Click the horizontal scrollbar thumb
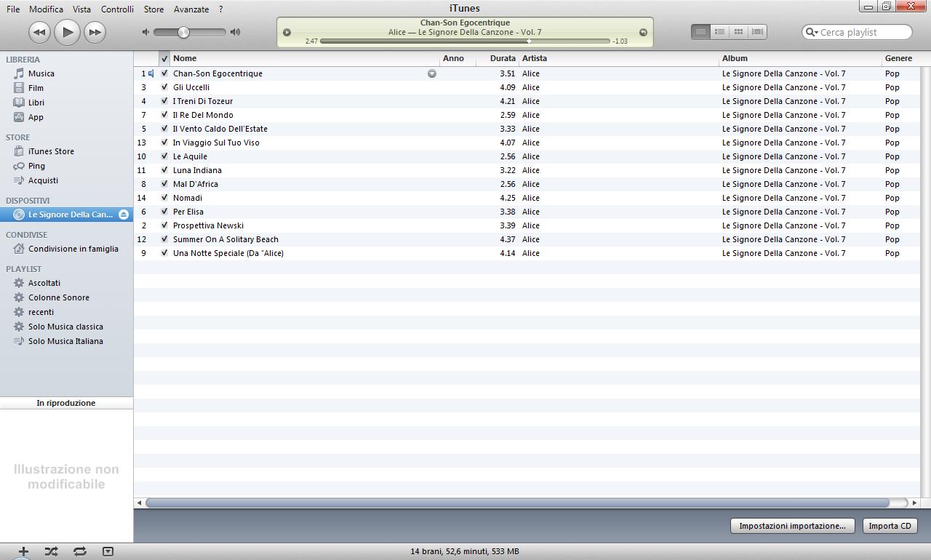 tap(517, 503)
